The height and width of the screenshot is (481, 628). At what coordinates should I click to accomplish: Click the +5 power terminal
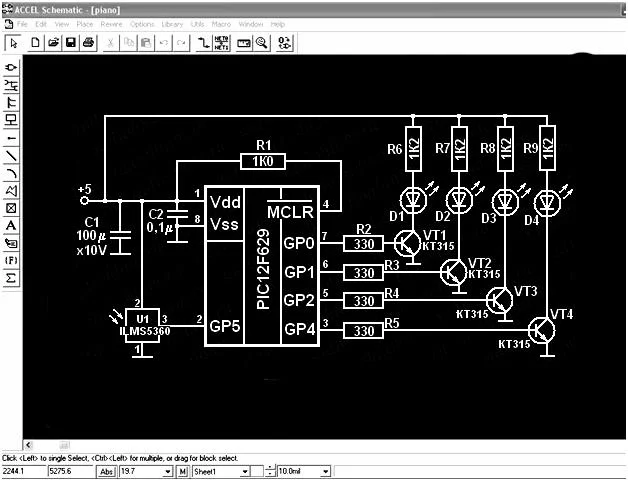click(84, 200)
